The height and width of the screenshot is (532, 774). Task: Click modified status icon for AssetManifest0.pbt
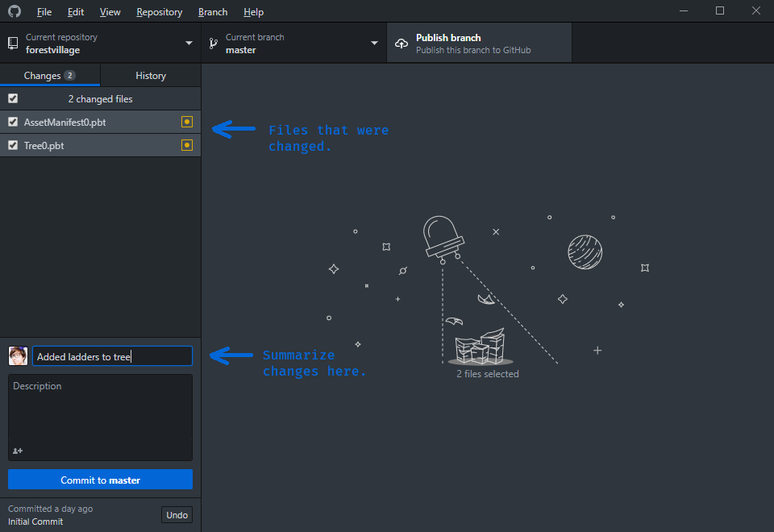pos(187,122)
